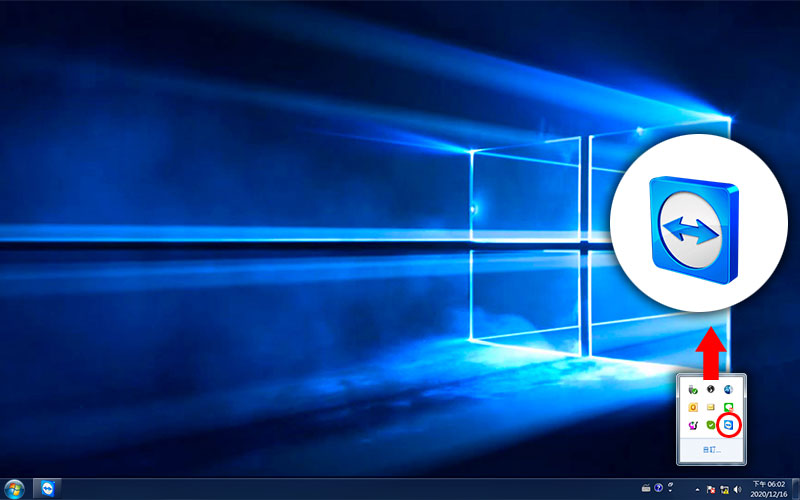
Task: Click the keyboard input language bar icon
Action: [646, 488]
